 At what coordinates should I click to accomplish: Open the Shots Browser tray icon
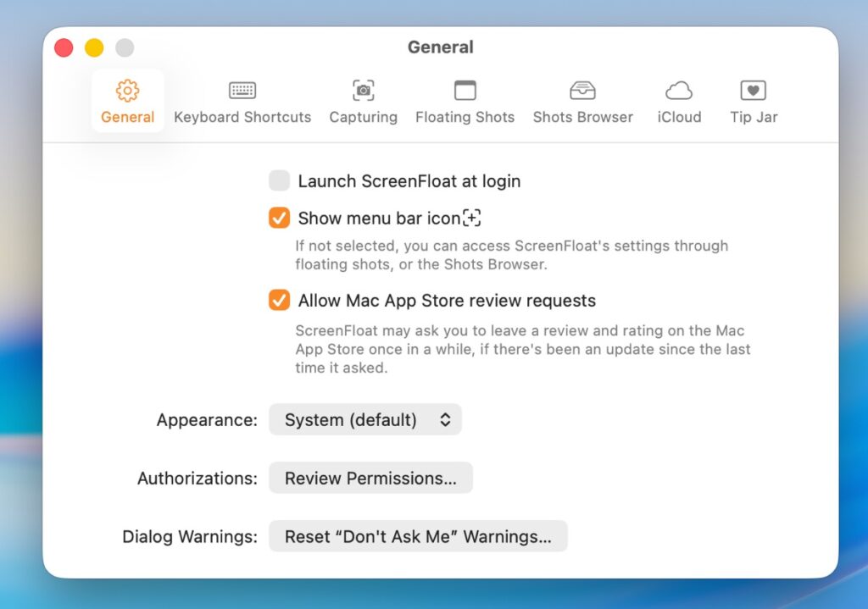582,91
